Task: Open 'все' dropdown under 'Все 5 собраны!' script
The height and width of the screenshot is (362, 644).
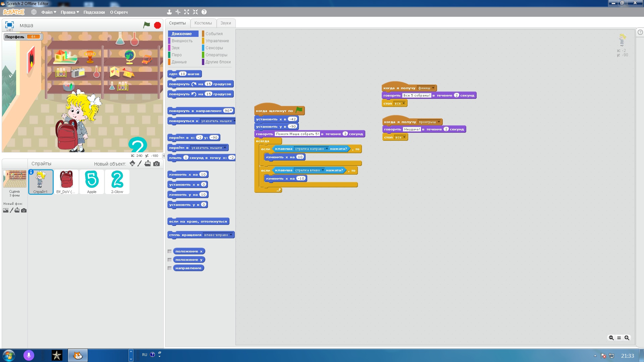Action: pos(404,104)
